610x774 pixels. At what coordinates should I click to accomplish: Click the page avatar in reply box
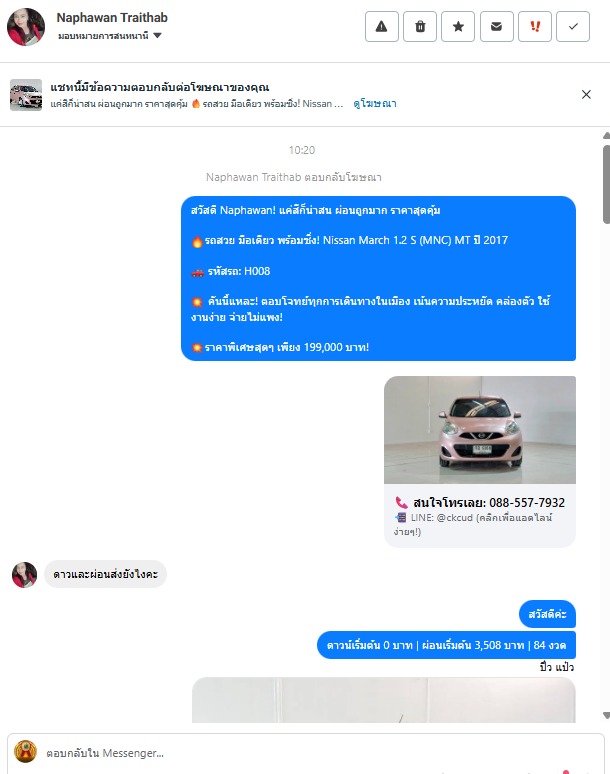25,752
